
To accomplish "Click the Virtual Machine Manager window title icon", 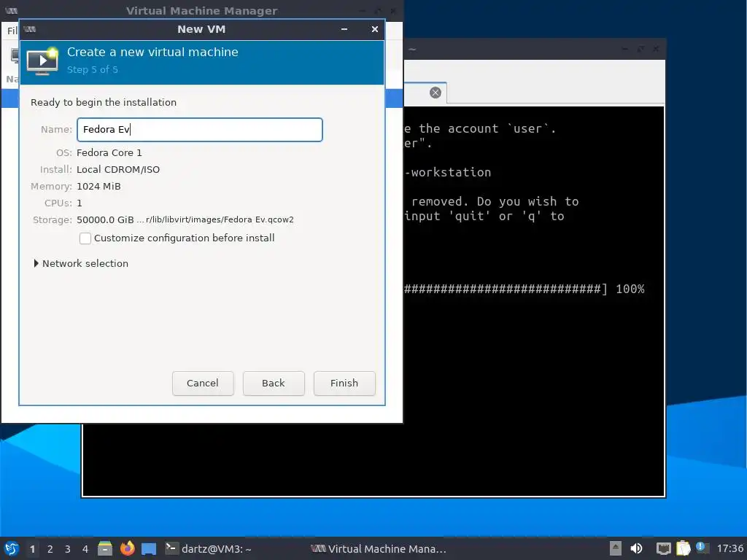I will click(x=12, y=10).
